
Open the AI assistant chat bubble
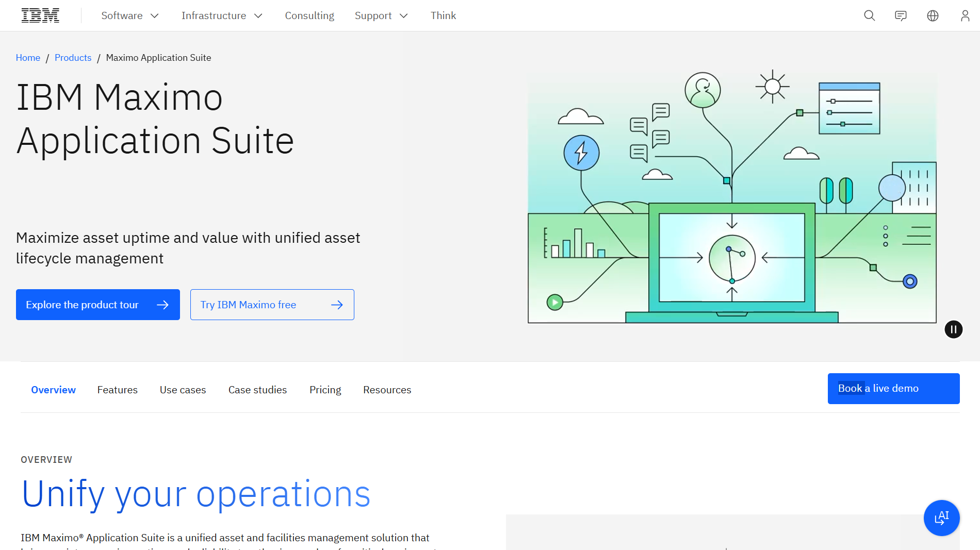(942, 518)
